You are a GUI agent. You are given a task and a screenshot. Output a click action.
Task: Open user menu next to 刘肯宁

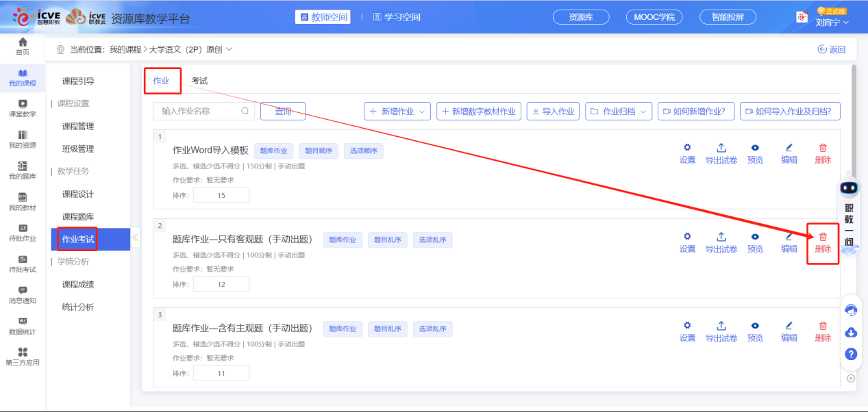tap(832, 22)
